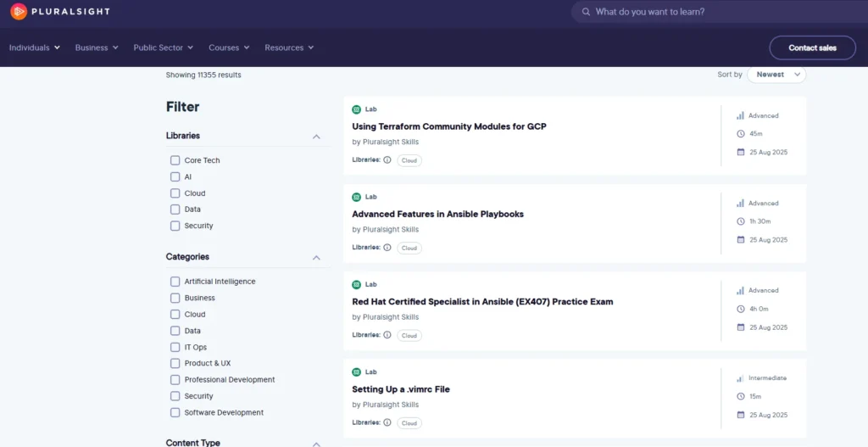Enable the IT Ops category checkbox

coord(175,347)
